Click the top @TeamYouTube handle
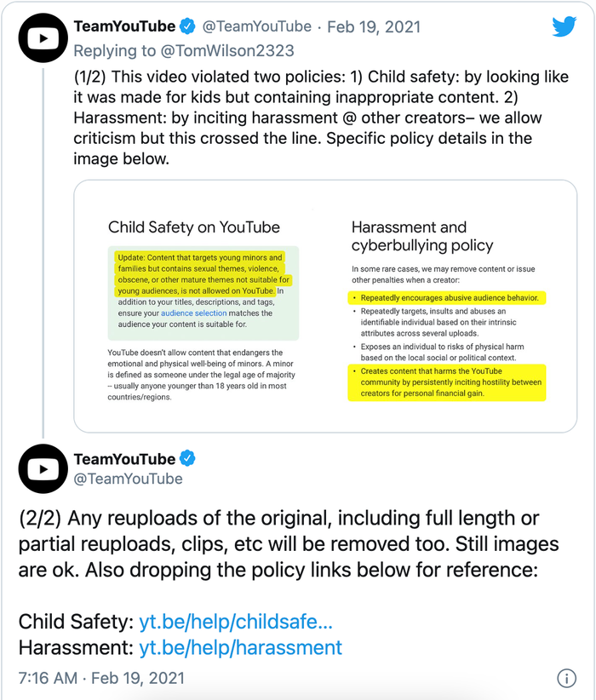 click(256, 26)
